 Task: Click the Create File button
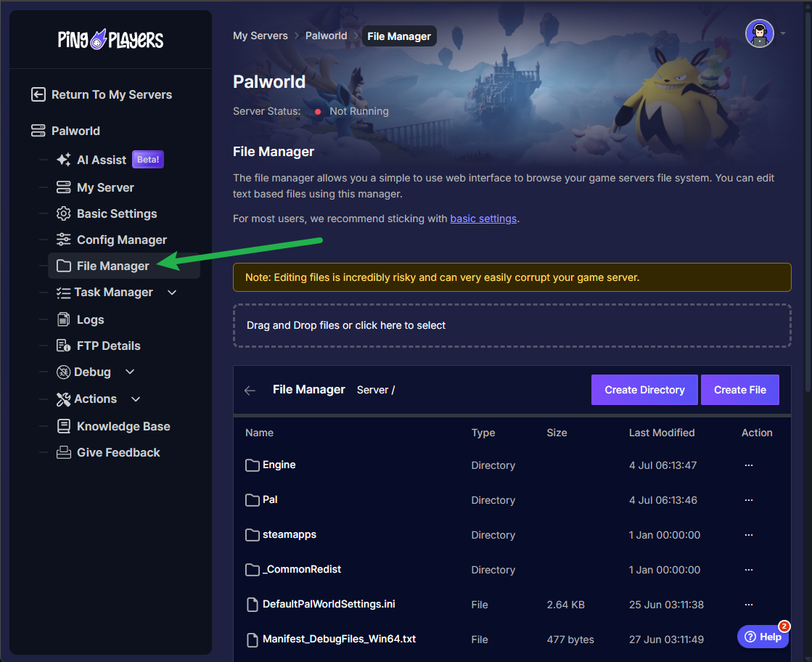coord(739,390)
